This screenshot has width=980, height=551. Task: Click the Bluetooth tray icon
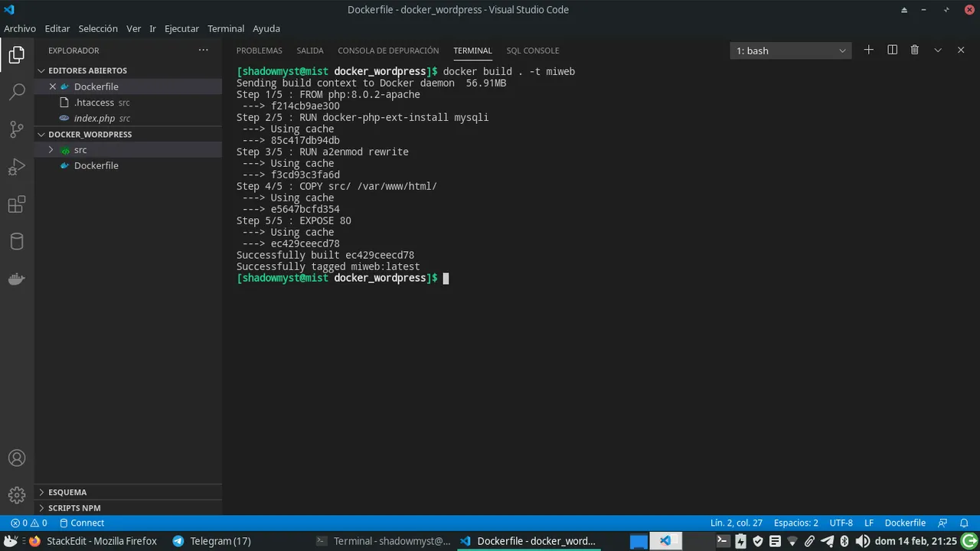[844, 541]
